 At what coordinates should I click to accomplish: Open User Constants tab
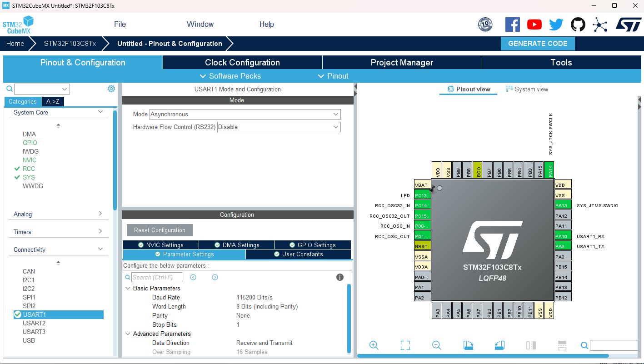pyautogui.click(x=298, y=254)
